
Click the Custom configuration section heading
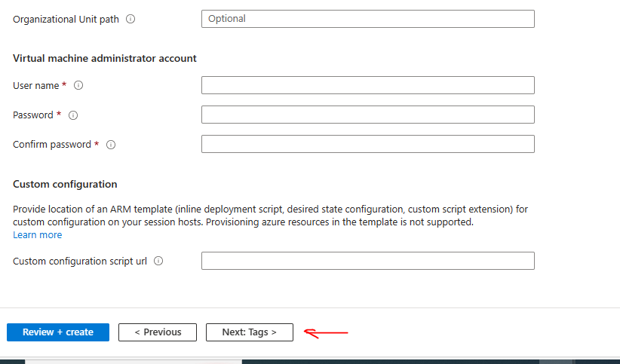[65, 184]
